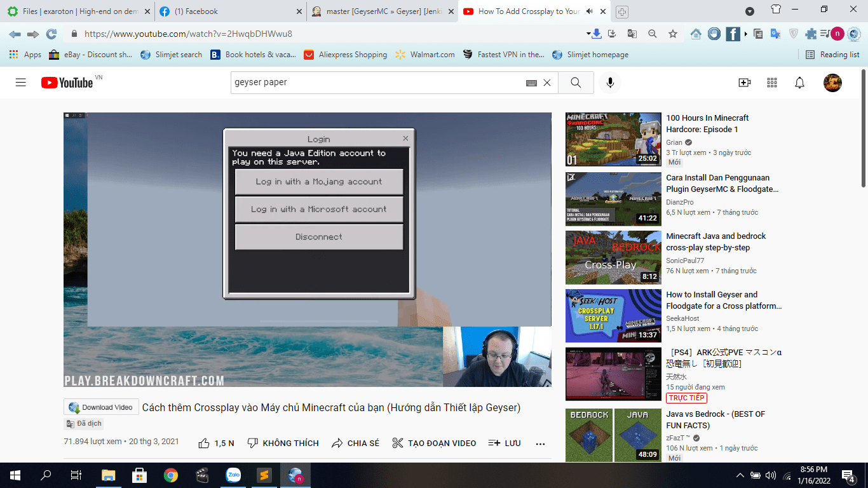Expand the tab search dropdown arrow
868x488 pixels.
750,11
